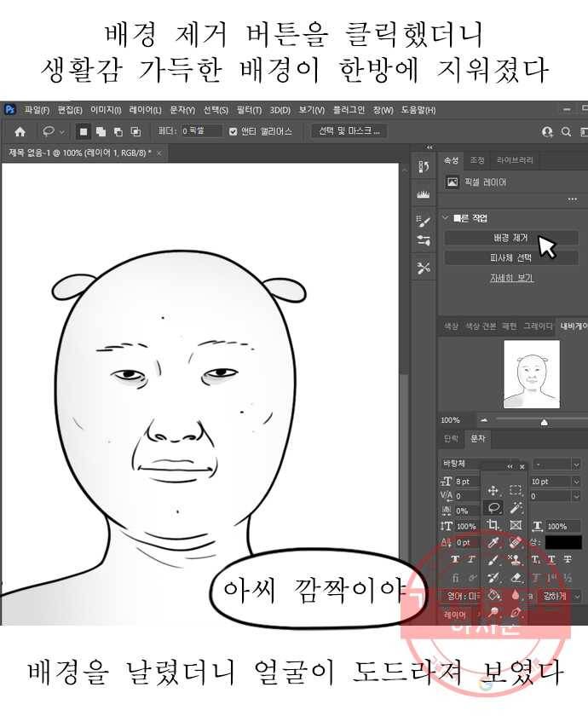Switch to the 라이브러리 tab
Image resolution: width=588 pixels, height=716 pixels.
515,160
